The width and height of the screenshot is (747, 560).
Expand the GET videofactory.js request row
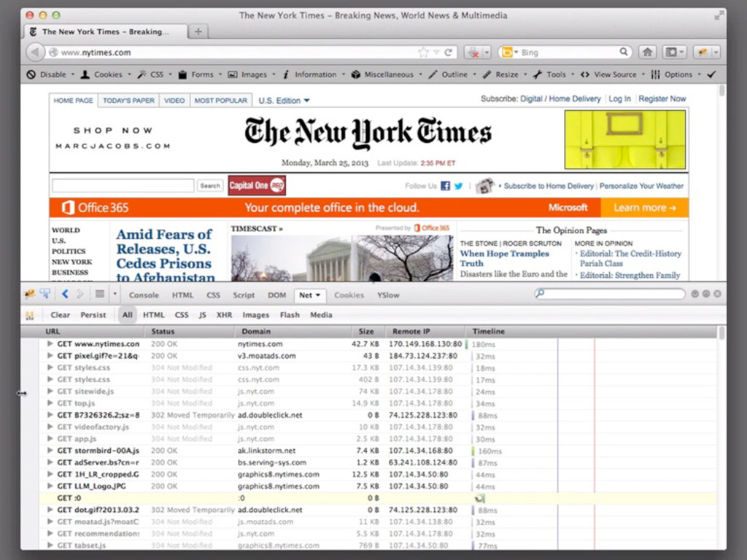pyautogui.click(x=50, y=427)
